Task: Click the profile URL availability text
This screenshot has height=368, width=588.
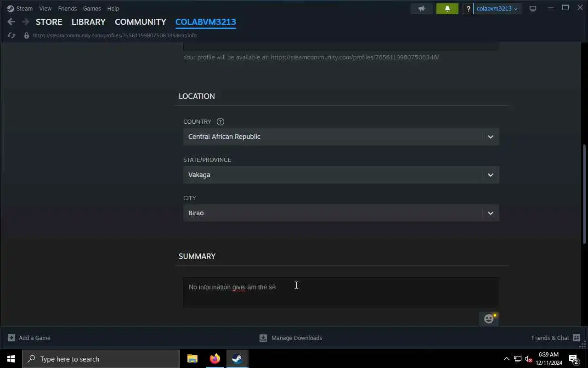Action: click(311, 57)
